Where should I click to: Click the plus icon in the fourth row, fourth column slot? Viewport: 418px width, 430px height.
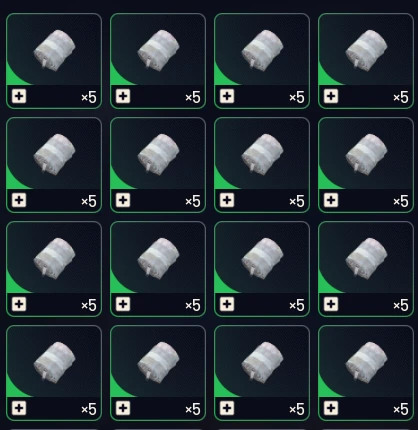pyautogui.click(x=331, y=408)
